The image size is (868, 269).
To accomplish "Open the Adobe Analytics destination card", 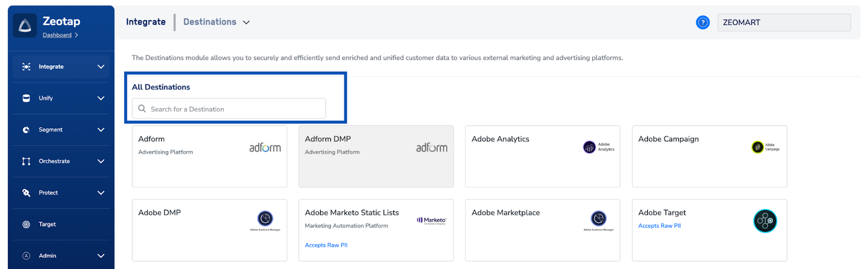I will click(x=542, y=157).
